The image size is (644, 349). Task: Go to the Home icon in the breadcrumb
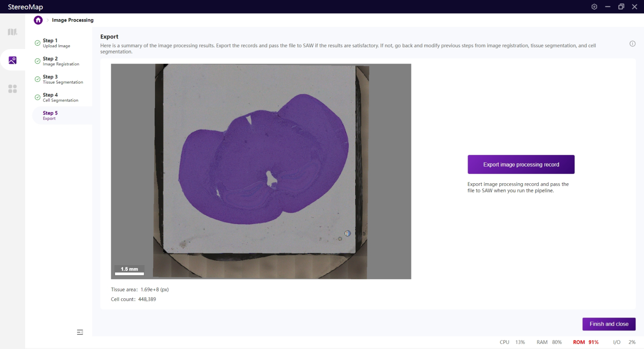[x=38, y=20]
